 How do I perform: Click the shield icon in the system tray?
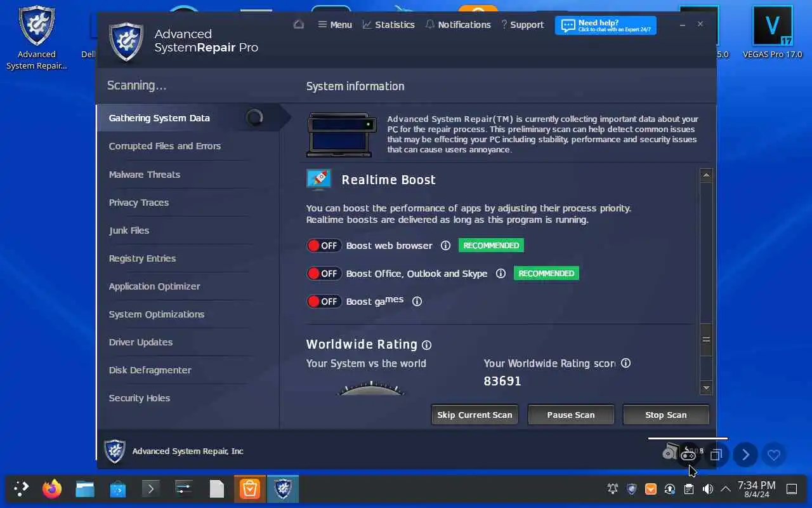[632, 489]
